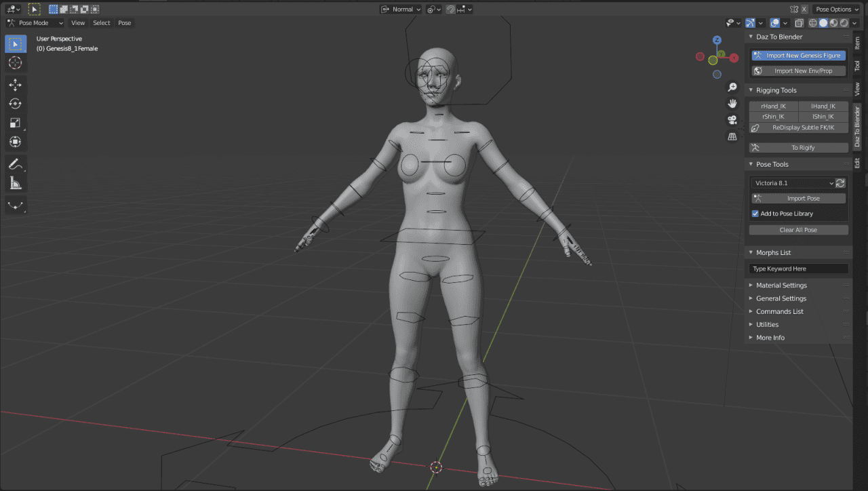The width and height of the screenshot is (868, 491).
Task: Pick the Annotate tool
Action: click(16, 164)
